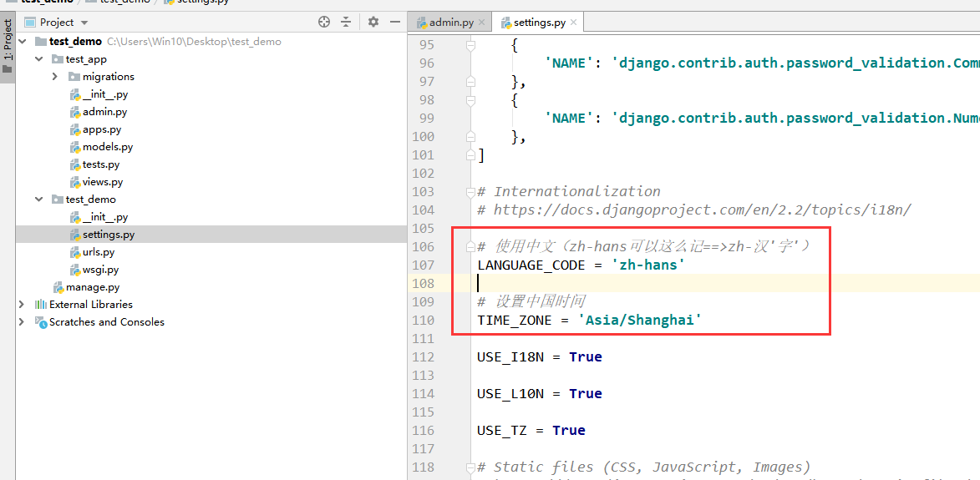Click the models.py Python file icon
This screenshot has height=480, width=980.
click(74, 147)
